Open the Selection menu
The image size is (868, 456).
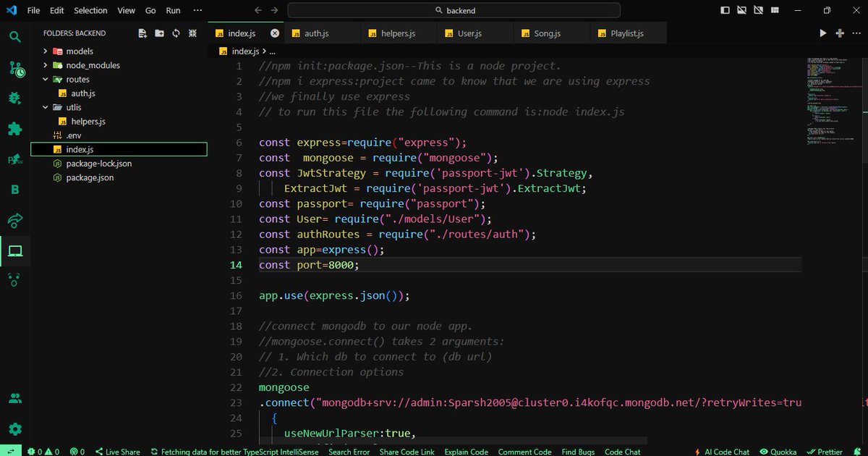click(90, 10)
